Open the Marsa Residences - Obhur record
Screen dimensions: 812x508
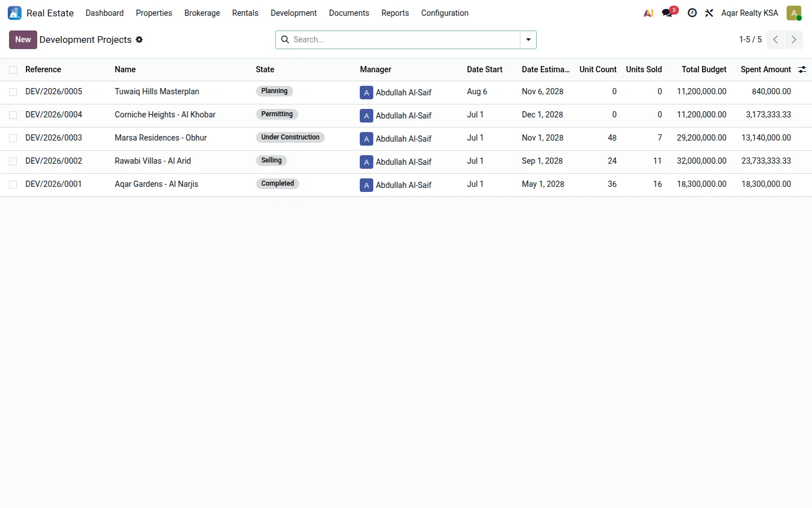[x=161, y=138]
